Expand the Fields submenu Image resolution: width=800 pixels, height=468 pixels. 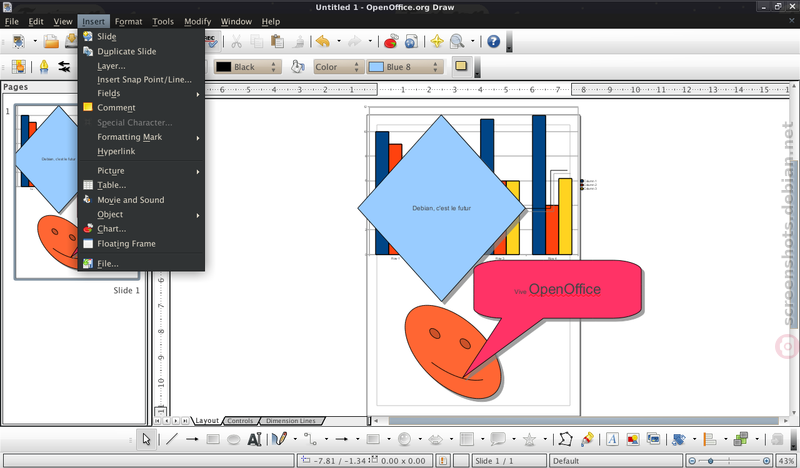[141, 93]
